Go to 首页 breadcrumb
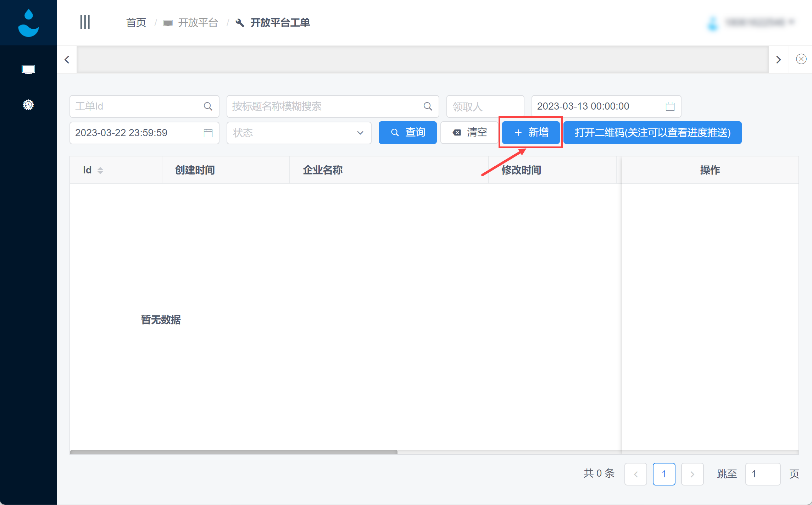812x505 pixels. (x=136, y=23)
